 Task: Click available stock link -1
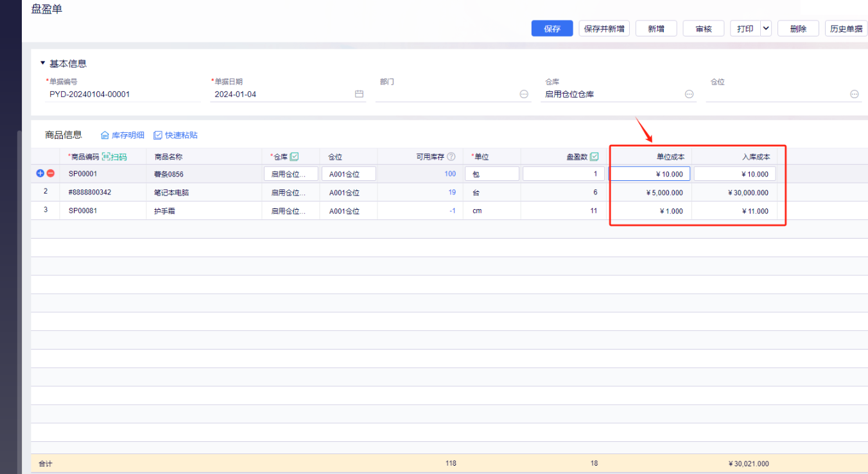coord(453,211)
